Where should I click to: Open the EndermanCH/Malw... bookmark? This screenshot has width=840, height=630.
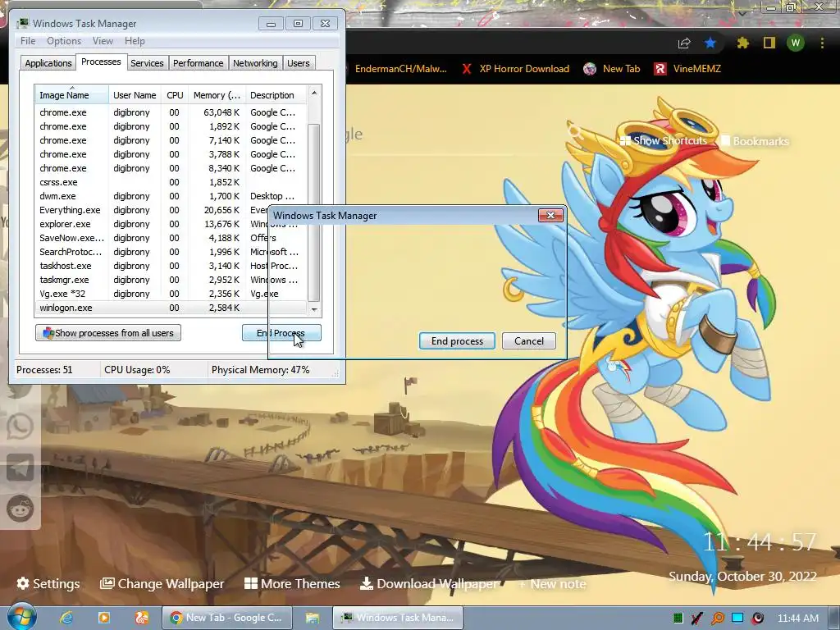[x=400, y=69]
